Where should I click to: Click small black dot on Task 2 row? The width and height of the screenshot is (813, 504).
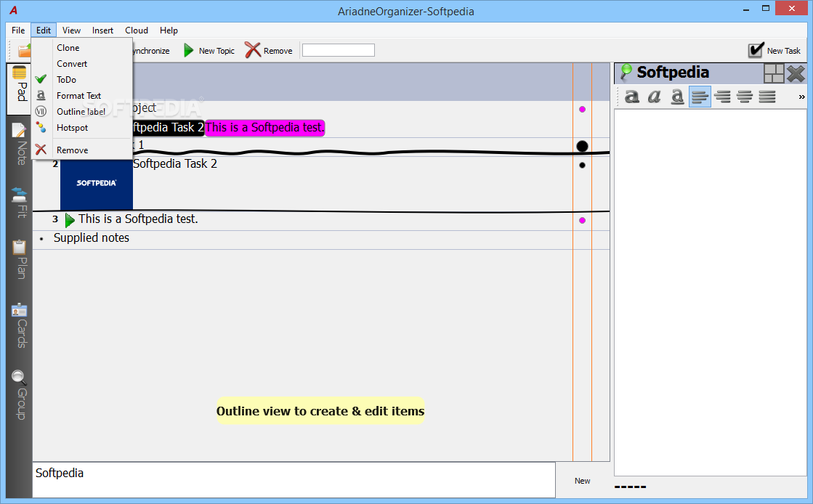coord(582,166)
